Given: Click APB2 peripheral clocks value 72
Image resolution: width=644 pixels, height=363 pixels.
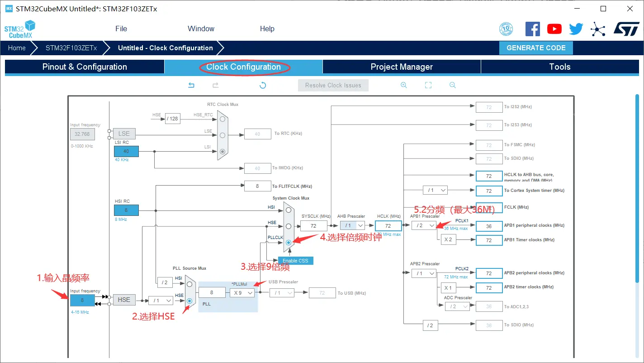Looking at the screenshot, I should click(x=489, y=273).
